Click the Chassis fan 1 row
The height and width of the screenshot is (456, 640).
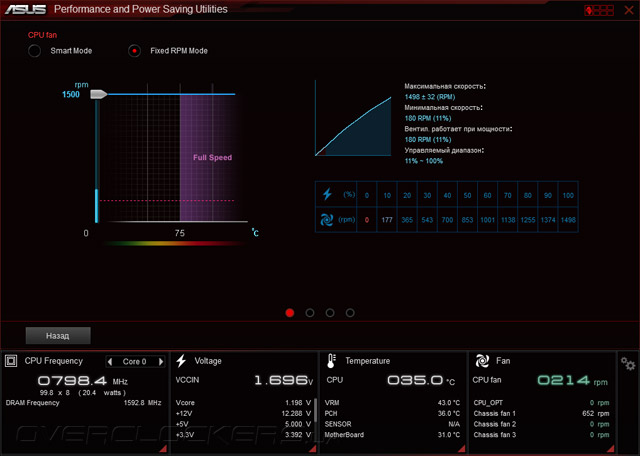pos(541,414)
